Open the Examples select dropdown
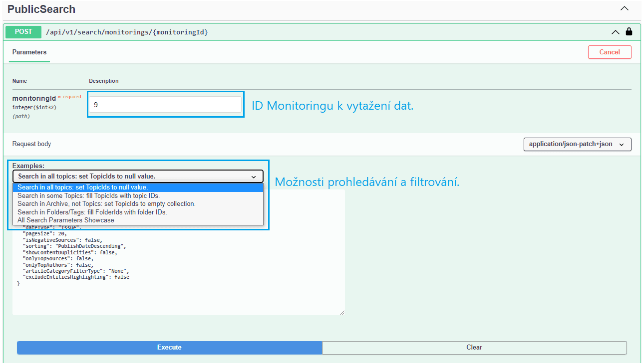This screenshot has height=363, width=644. (138, 176)
